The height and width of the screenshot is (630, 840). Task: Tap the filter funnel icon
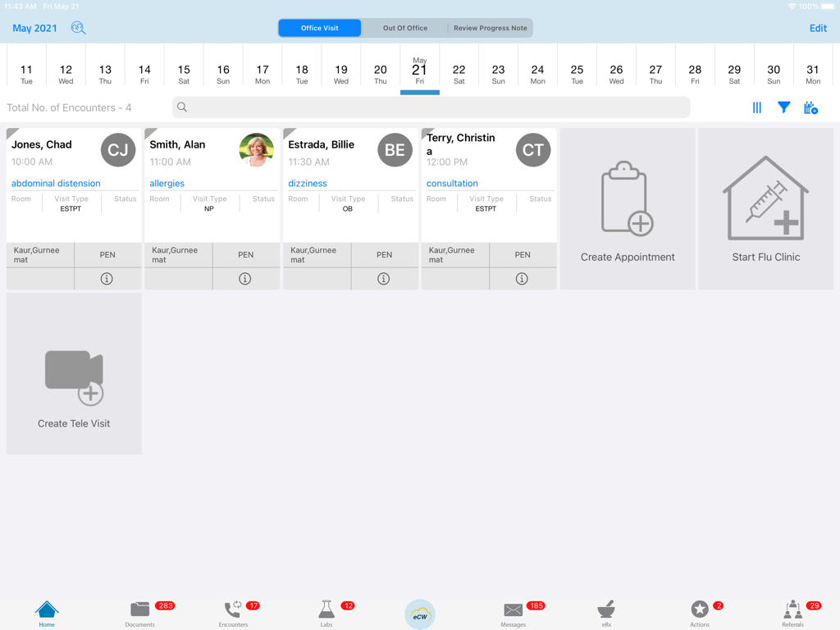(783, 107)
